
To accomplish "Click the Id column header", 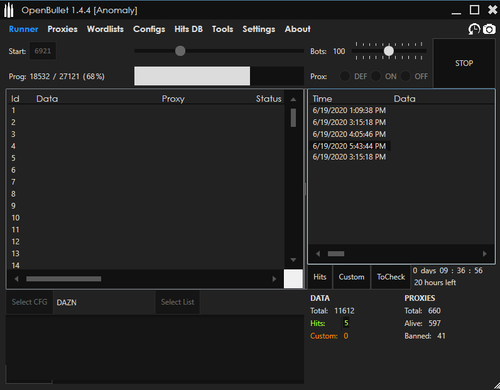I will point(15,99).
